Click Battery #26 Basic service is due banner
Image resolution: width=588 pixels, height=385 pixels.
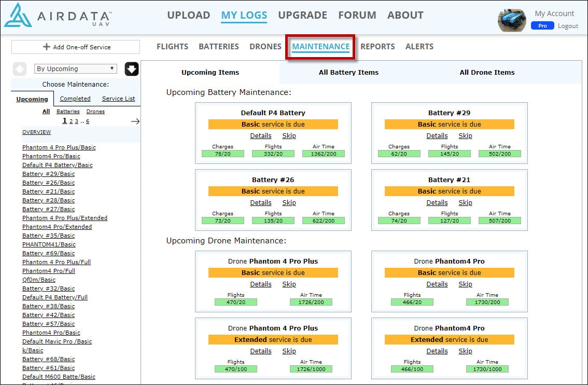pyautogui.click(x=273, y=191)
